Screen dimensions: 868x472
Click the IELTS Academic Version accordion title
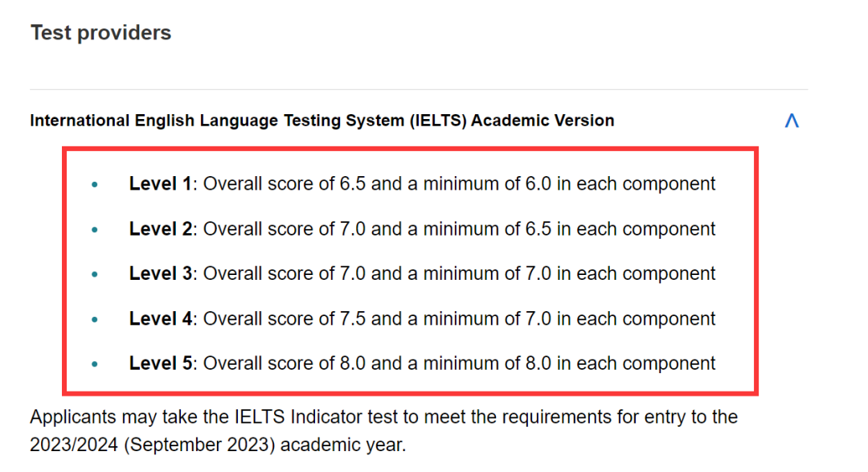[x=322, y=121]
